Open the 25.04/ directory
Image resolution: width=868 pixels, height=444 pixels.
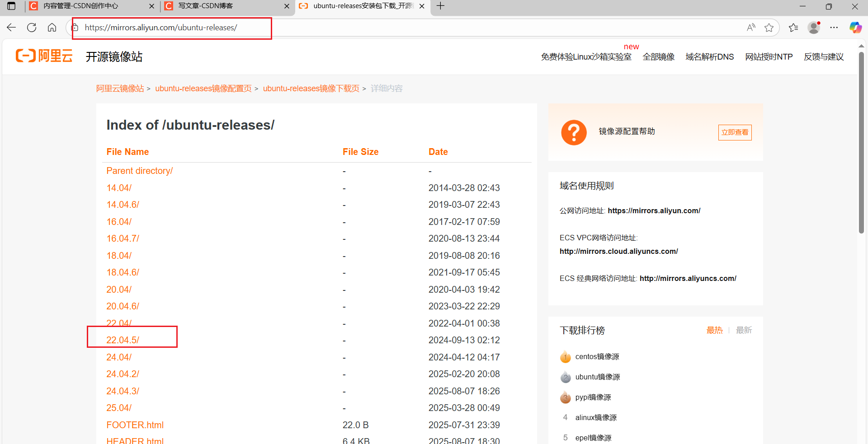coord(119,408)
